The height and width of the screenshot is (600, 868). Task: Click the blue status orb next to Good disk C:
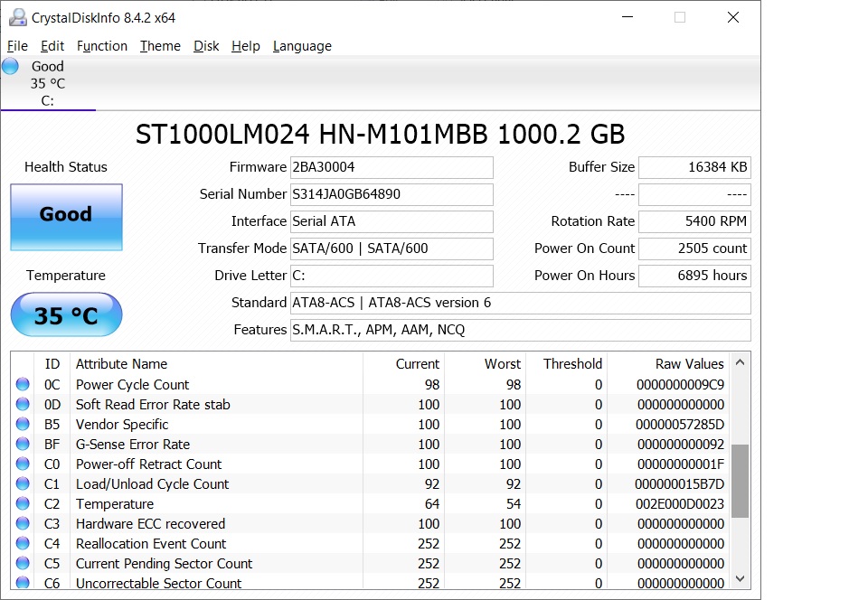[11, 66]
